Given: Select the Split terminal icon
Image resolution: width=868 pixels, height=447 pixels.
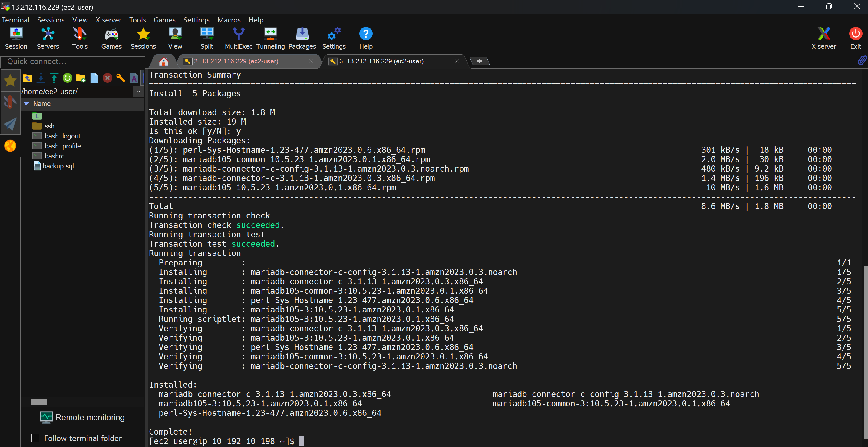Looking at the screenshot, I should 206,38.
